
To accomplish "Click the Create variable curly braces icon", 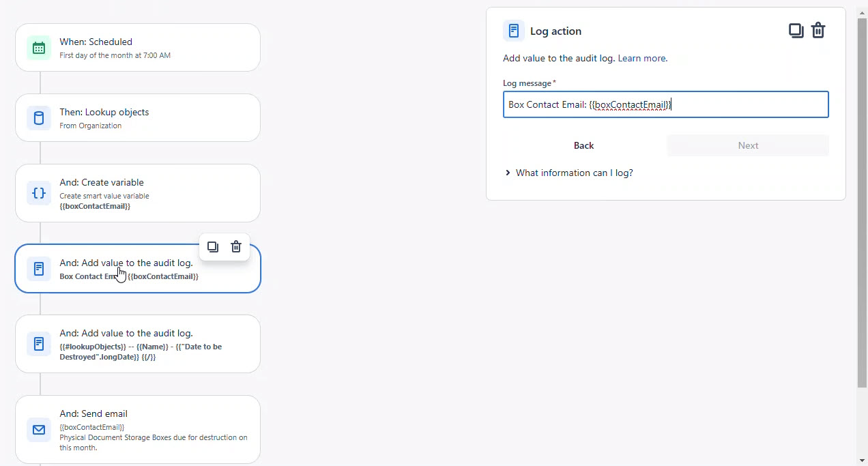I will click(39, 193).
